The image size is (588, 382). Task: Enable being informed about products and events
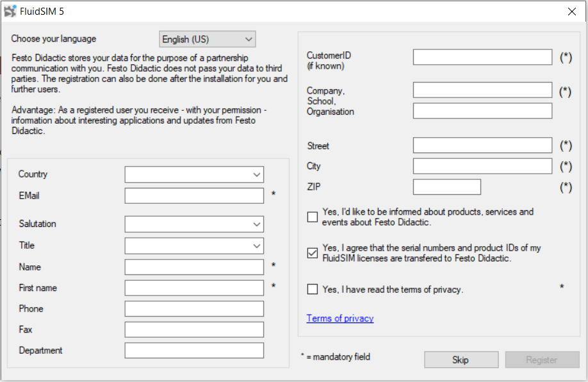tap(313, 217)
